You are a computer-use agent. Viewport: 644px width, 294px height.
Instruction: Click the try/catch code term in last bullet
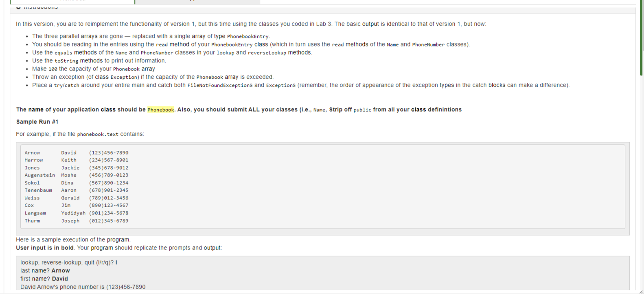pos(67,85)
